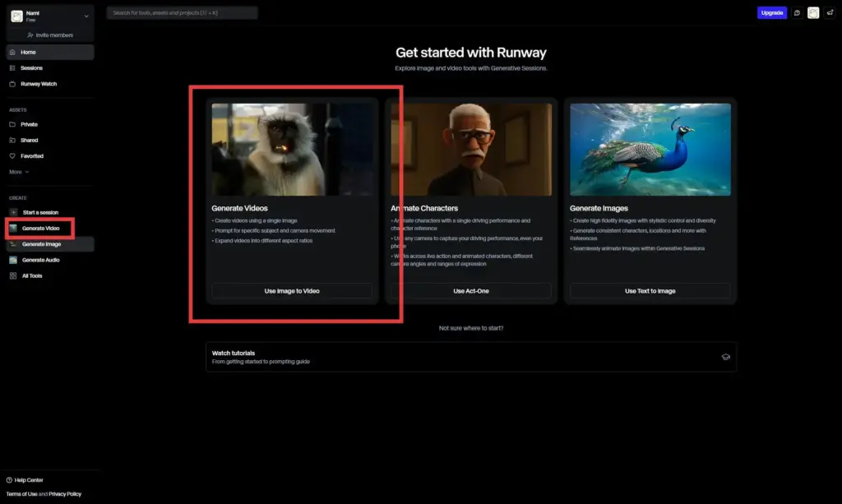Open the Privacy Policy link

point(65,494)
